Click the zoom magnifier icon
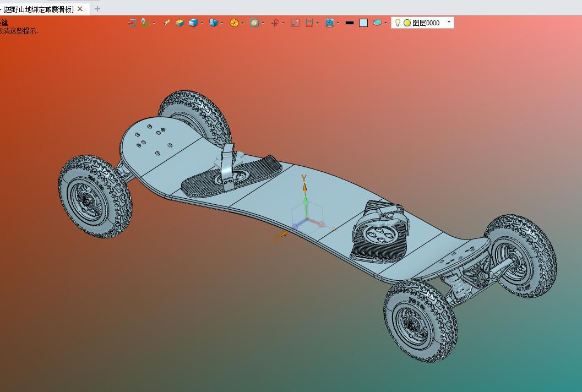This screenshot has width=582, height=392. pyautogui.click(x=254, y=23)
